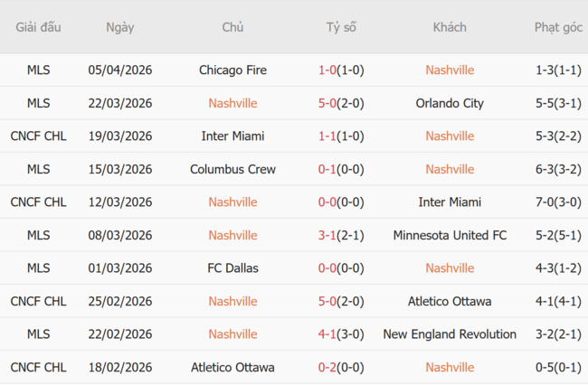Click the 1-1(1-0) Inter Miami score

point(341,136)
